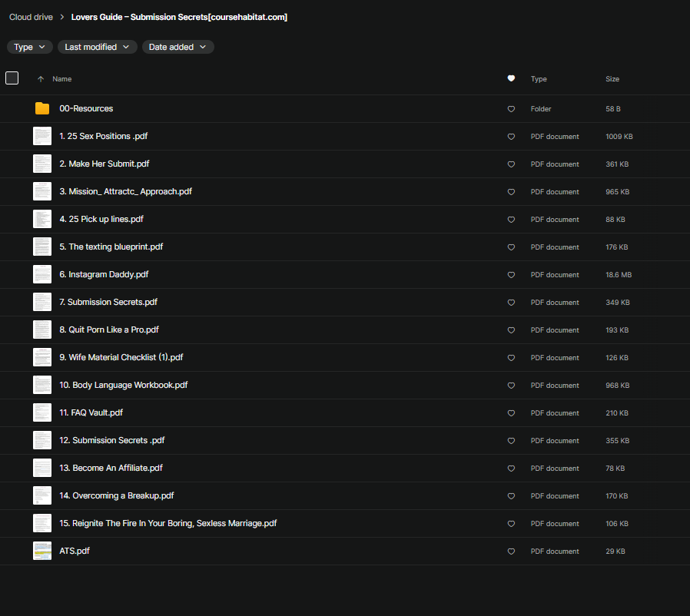Viewport: 690px width, 616px height.
Task: Click the ATS.pdf document thumbnail
Action: pyautogui.click(x=42, y=551)
